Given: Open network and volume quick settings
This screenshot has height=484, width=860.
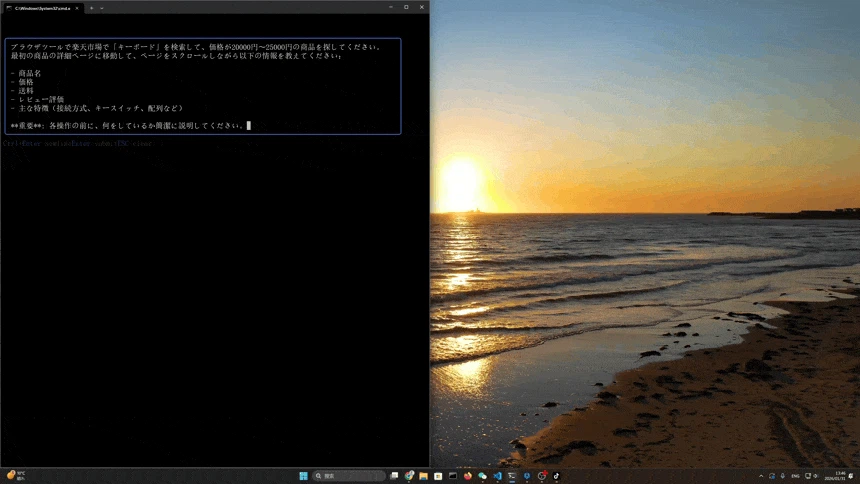Looking at the screenshot, I should pos(812,476).
